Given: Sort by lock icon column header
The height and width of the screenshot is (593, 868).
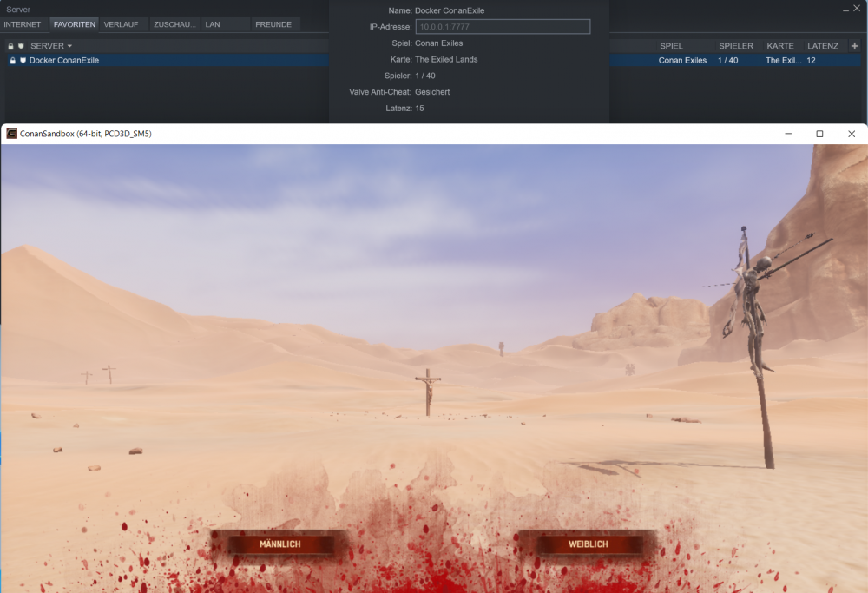Looking at the screenshot, I should (x=10, y=46).
